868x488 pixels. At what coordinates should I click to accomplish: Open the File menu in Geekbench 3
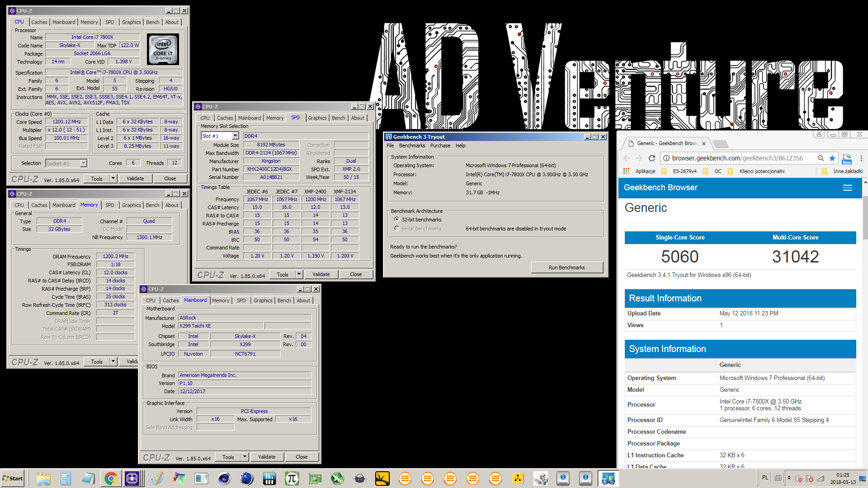tap(390, 145)
